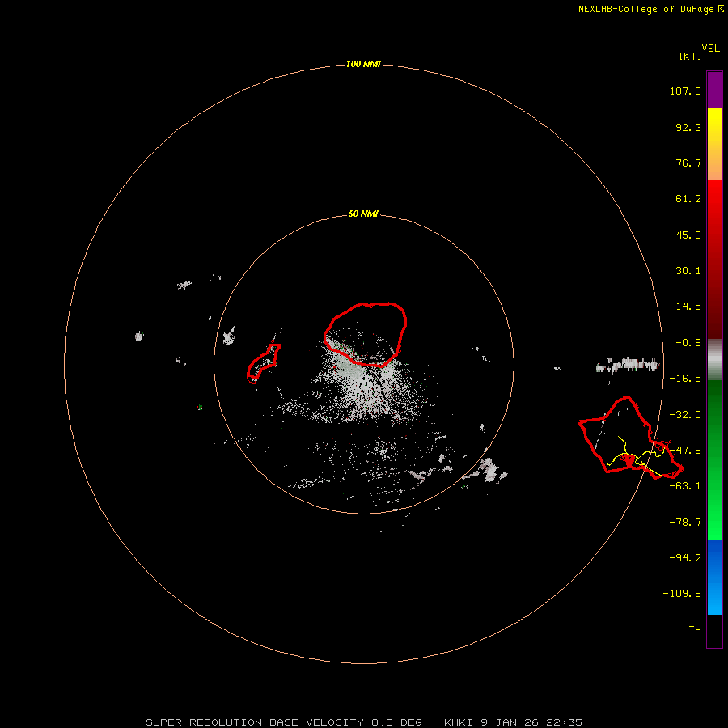Viewport: 728px width, 728px height.
Task: Pick the black TH segment of the scale
Action: pyautogui.click(x=714, y=630)
